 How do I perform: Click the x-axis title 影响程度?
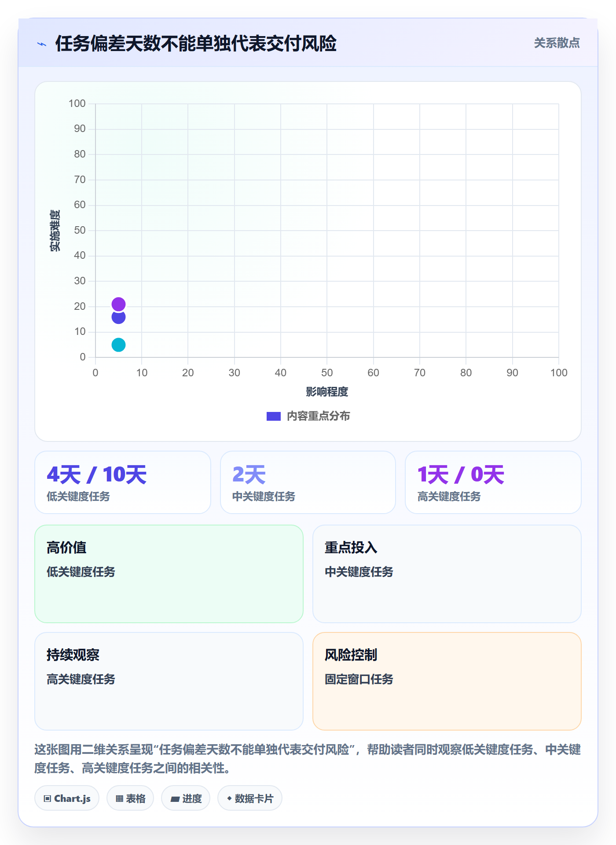327,392
